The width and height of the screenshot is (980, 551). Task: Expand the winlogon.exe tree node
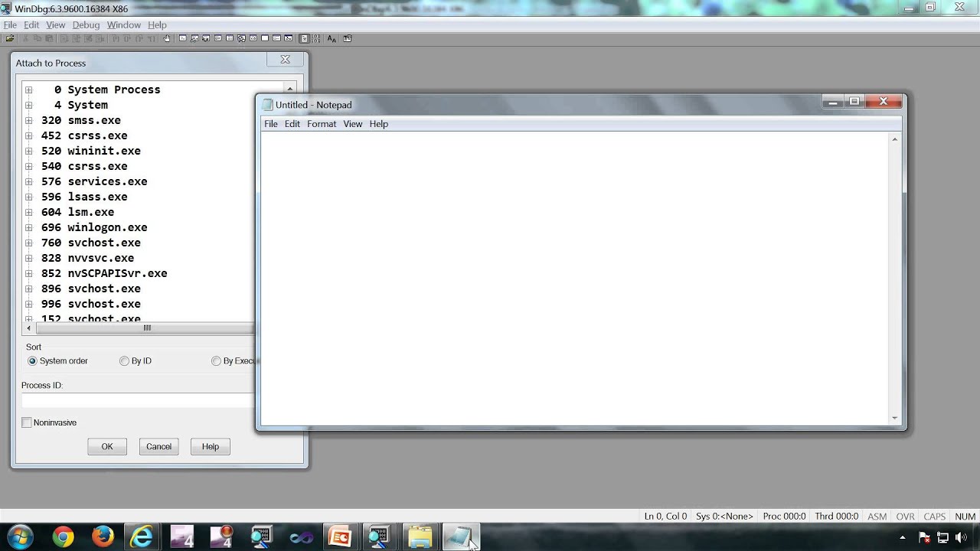(x=28, y=227)
